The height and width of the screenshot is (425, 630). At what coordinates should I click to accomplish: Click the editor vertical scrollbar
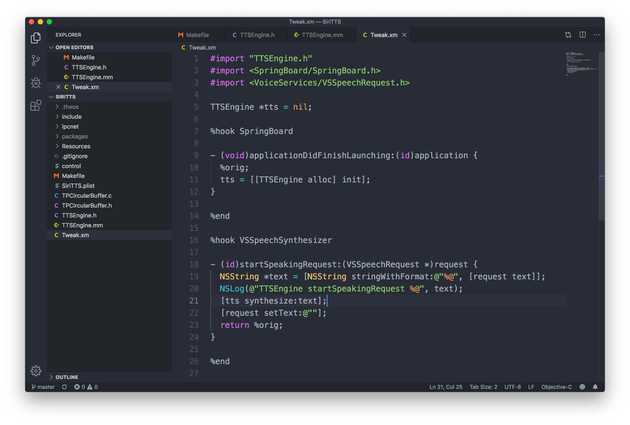pyautogui.click(x=601, y=137)
